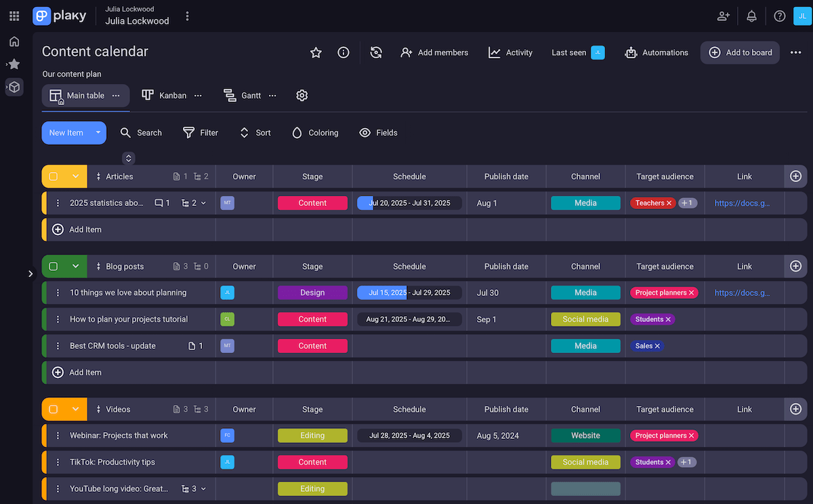
Task: Click the invite user icon in header
Action: coord(724,16)
